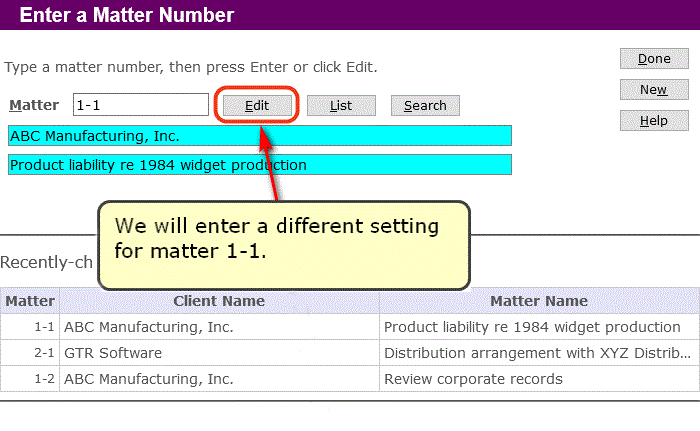Open Distribution arrangement with XYZ matter
700x431 pixels.
tap(539, 353)
